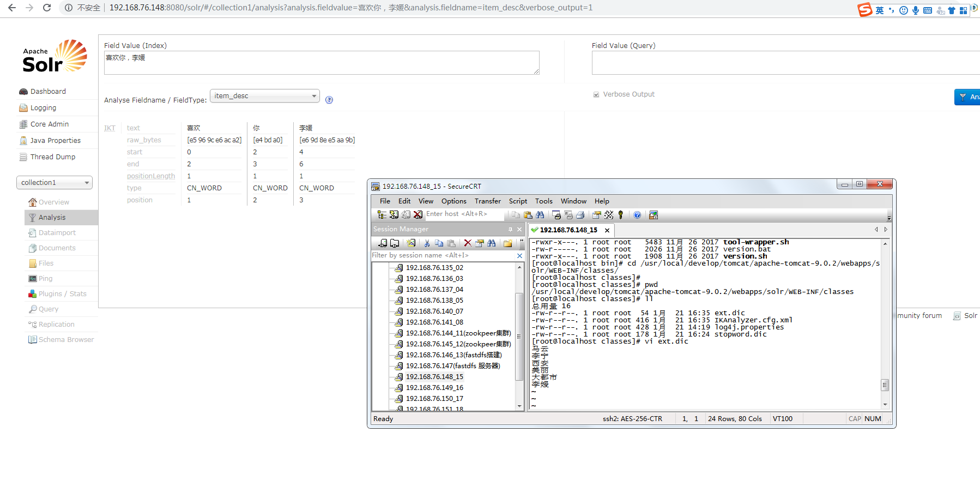Reload the browser page
Screen dimensions: 980x480
pyautogui.click(x=47, y=8)
